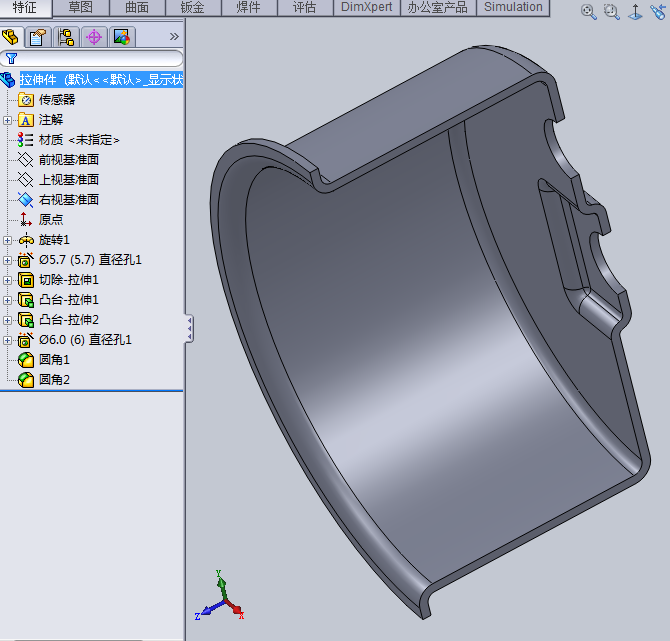The image size is (670, 641).
Task: Expand the 凸台-拉伸2 node
Action: pyautogui.click(x=7, y=320)
